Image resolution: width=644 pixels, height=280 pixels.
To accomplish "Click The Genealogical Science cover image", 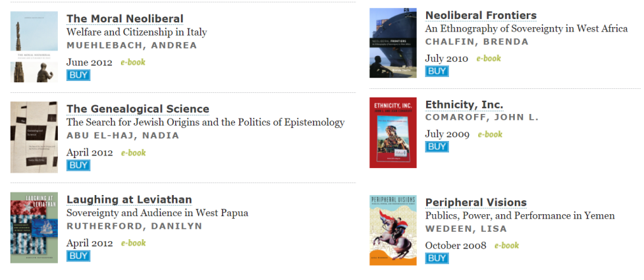I will click(x=34, y=137).
